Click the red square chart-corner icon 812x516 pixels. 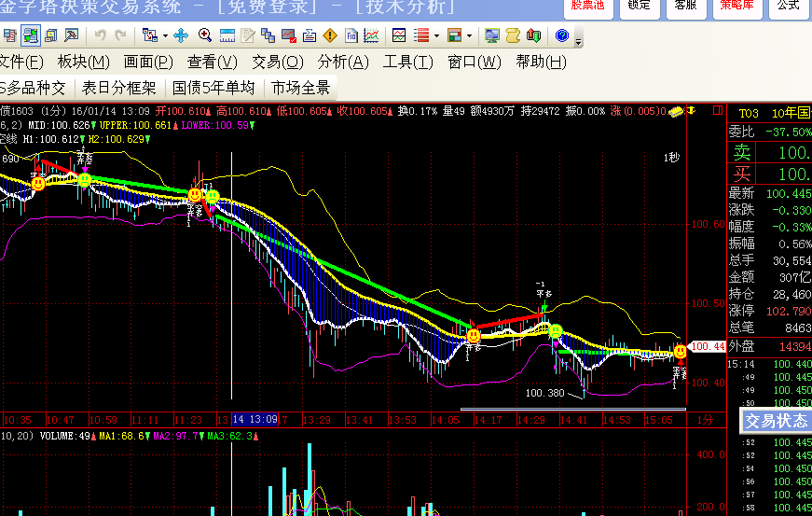pyautogui.click(x=717, y=110)
